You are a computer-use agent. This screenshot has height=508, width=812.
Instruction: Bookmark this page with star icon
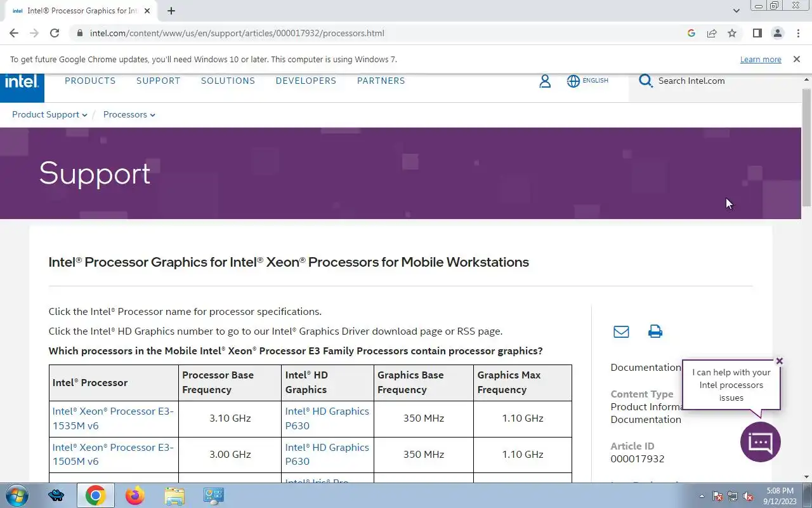click(732, 33)
